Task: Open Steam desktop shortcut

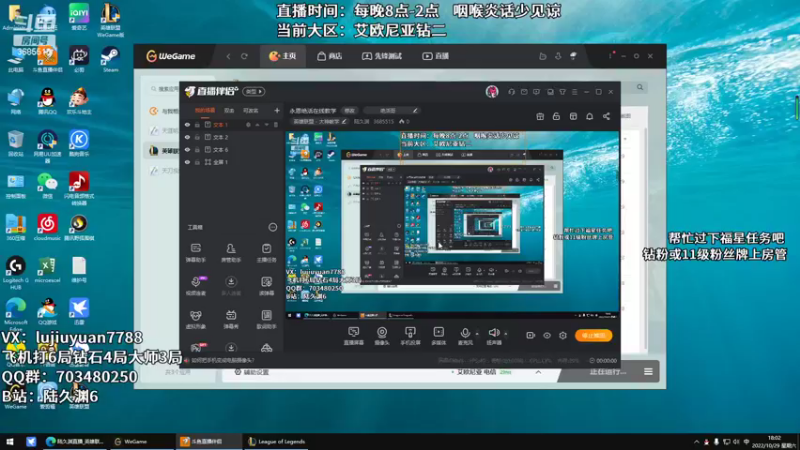Action: click(110, 59)
